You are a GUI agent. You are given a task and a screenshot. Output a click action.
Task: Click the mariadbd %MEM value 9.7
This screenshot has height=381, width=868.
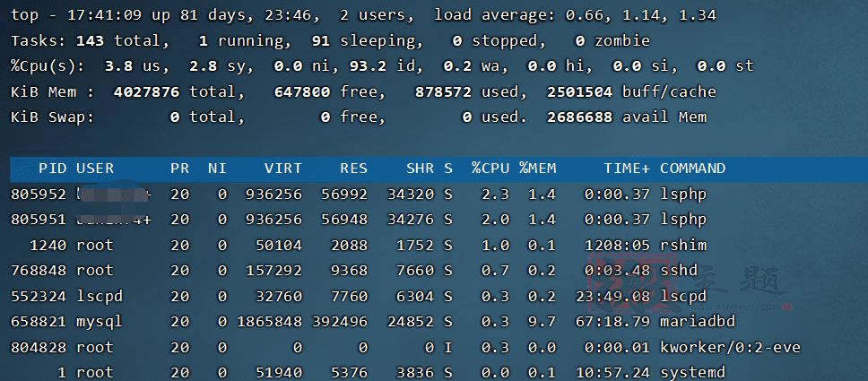pyautogui.click(x=542, y=322)
